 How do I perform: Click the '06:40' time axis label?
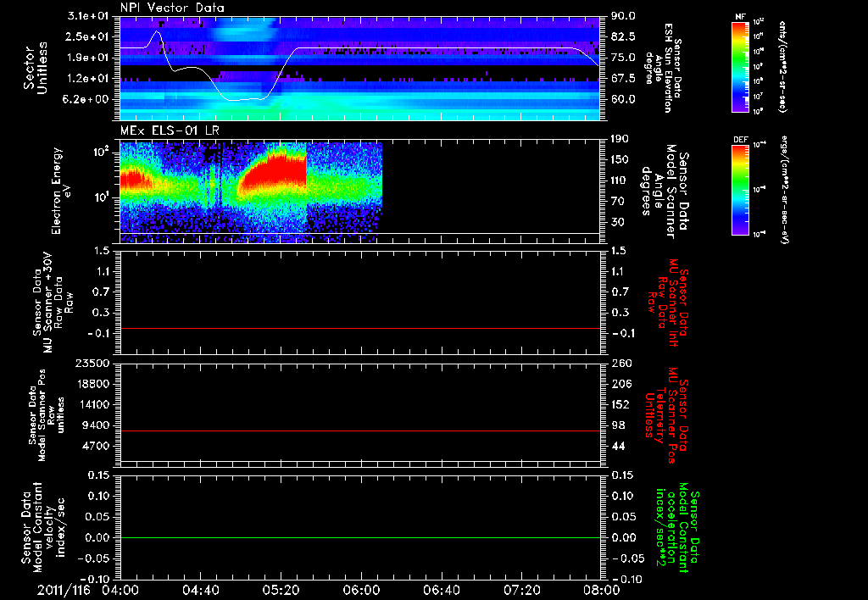tap(441, 590)
